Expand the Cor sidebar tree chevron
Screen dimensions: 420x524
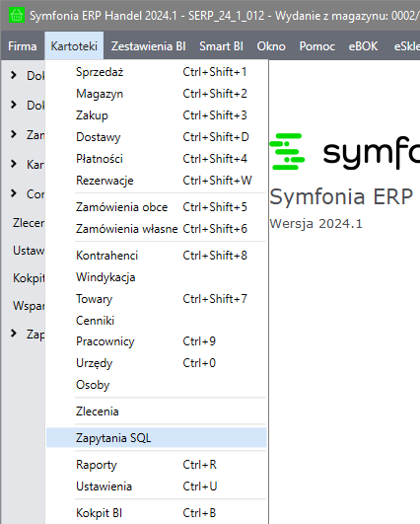coord(14,193)
